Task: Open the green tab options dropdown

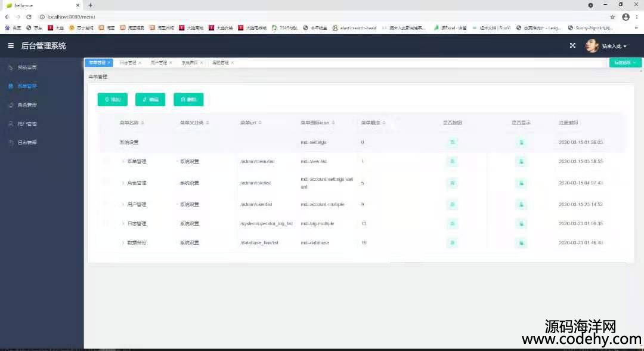Action: (x=625, y=63)
